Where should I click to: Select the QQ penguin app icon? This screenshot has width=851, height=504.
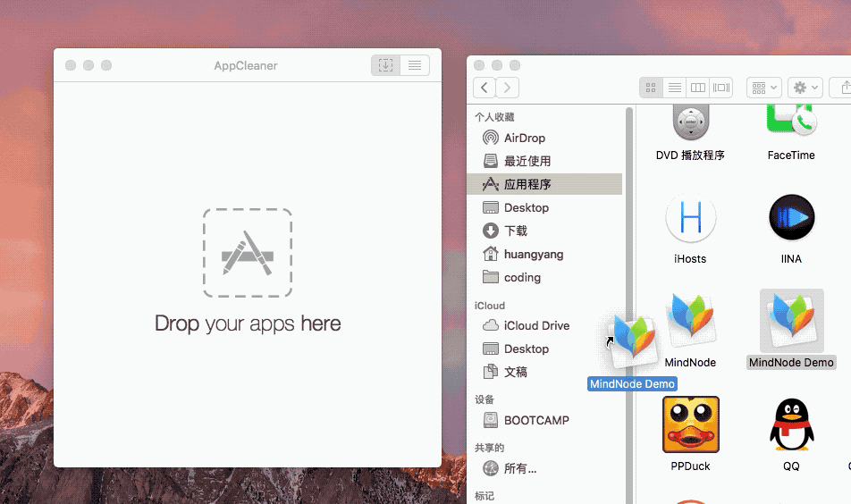click(791, 424)
